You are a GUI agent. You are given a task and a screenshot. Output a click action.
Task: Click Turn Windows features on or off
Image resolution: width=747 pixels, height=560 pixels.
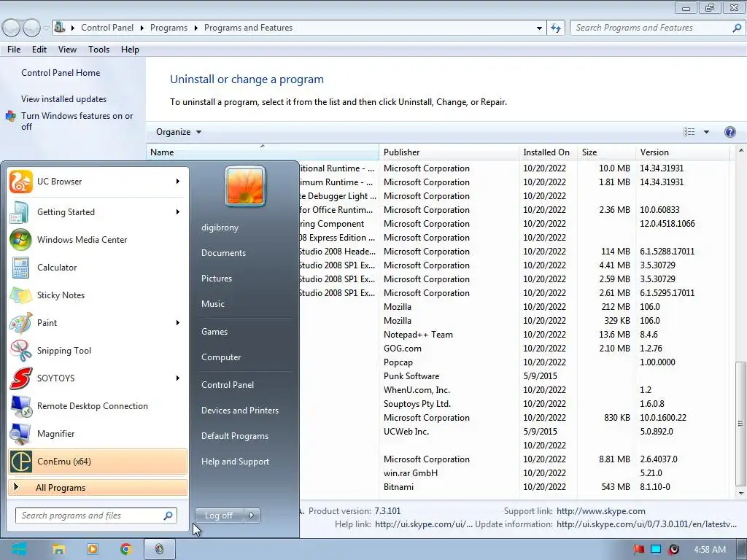(77, 121)
